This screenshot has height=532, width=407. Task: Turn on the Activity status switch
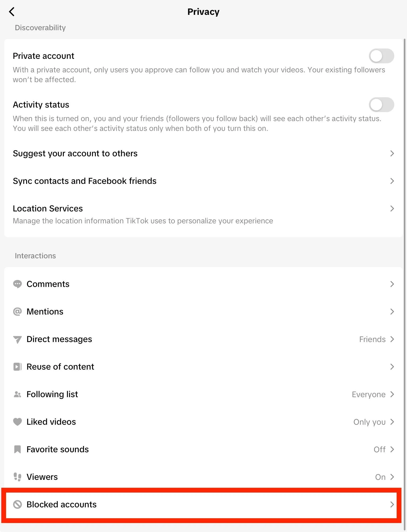381,105
